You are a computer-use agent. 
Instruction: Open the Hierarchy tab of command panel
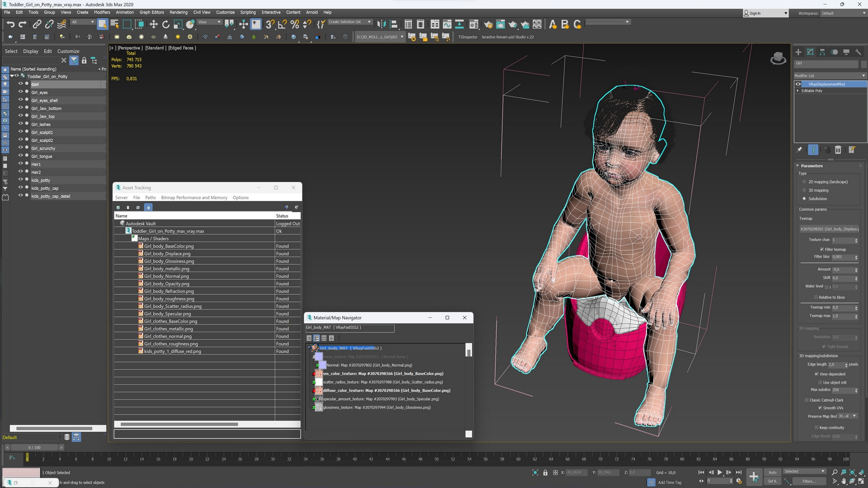[x=822, y=52]
